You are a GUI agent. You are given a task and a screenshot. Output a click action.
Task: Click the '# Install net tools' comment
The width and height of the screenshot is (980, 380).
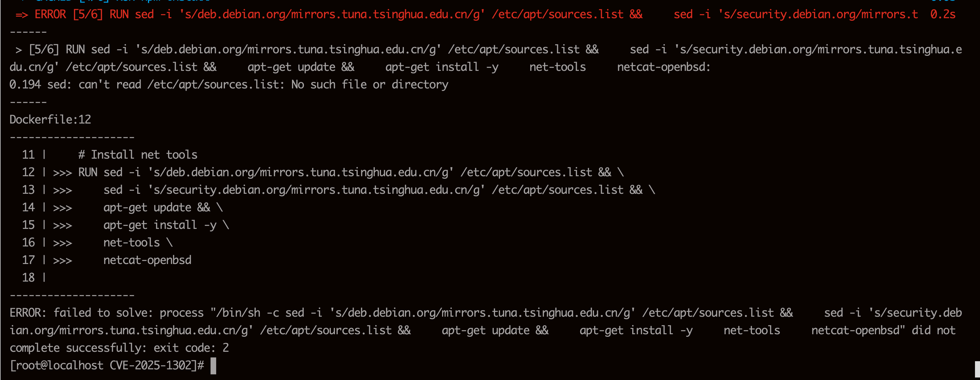pyautogui.click(x=138, y=155)
